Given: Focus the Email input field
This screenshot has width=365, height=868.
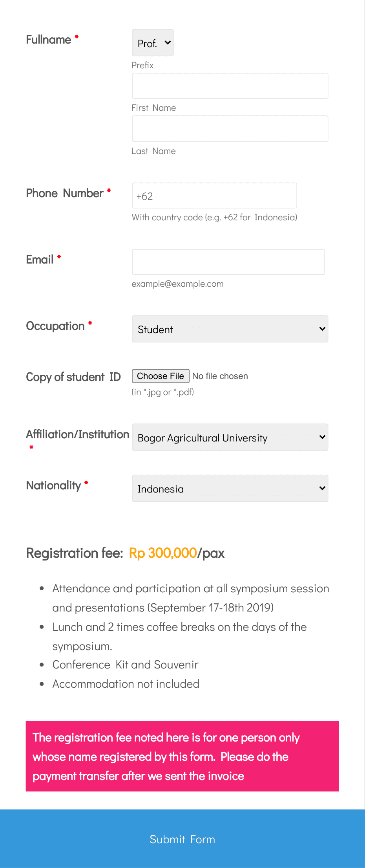Looking at the screenshot, I should 228,262.
